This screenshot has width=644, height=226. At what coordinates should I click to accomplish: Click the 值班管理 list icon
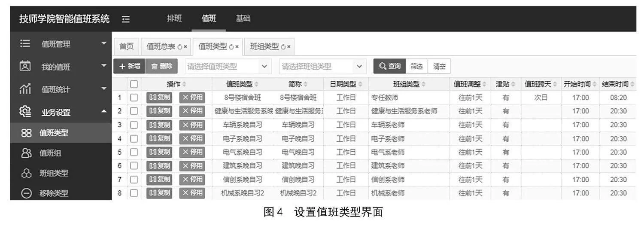pyautogui.click(x=25, y=44)
